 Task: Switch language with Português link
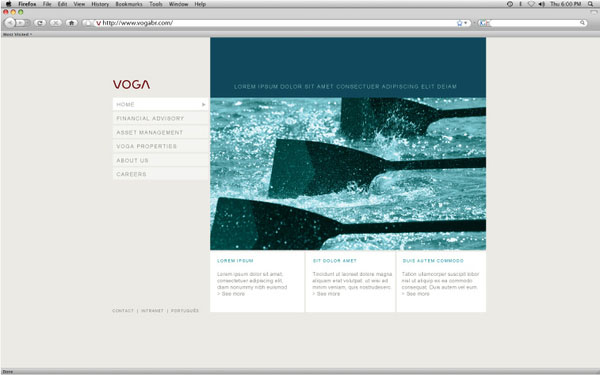click(x=185, y=311)
